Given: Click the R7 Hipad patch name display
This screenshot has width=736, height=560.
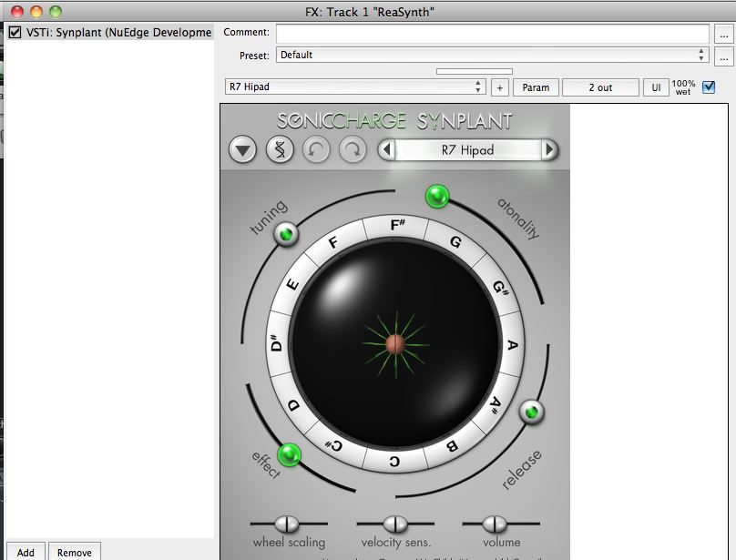Looking at the screenshot, I should pos(468,150).
